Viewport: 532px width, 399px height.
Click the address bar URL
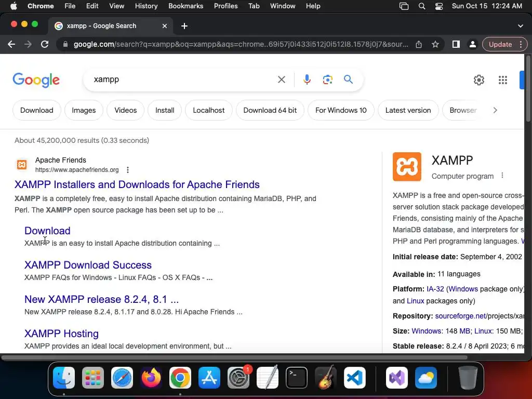coord(241,45)
